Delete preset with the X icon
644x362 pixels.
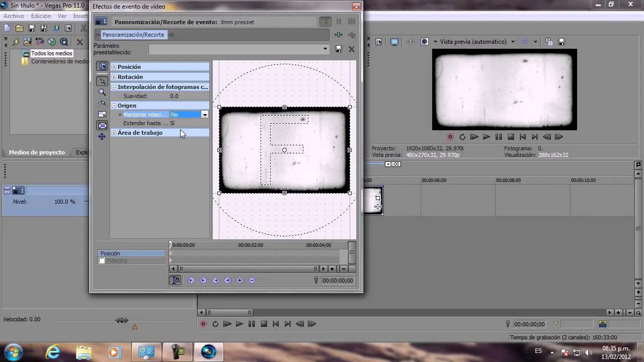tap(351, 49)
